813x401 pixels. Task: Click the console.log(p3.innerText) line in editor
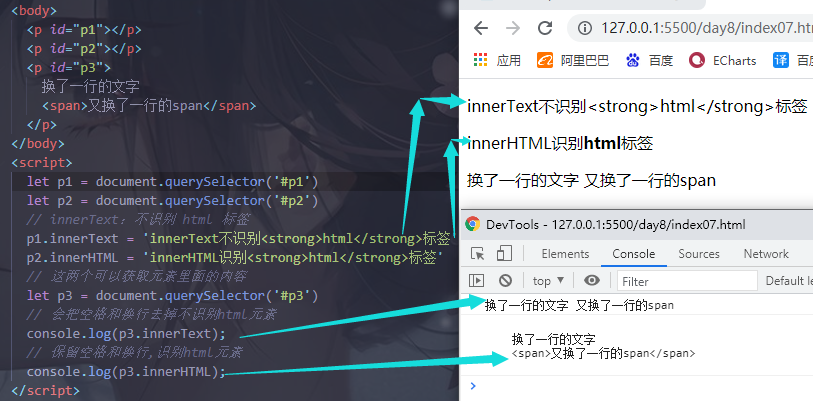(127, 334)
